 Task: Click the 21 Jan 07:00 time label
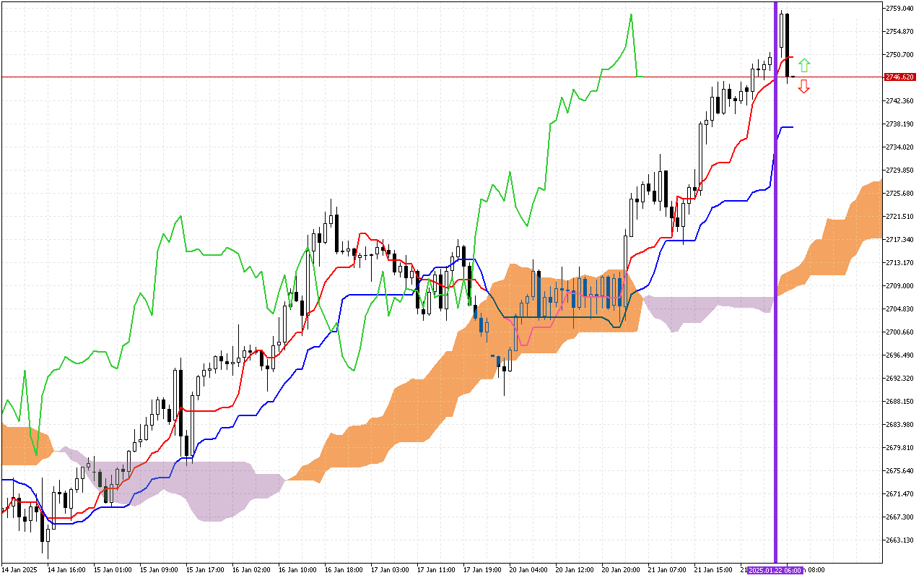(668, 570)
